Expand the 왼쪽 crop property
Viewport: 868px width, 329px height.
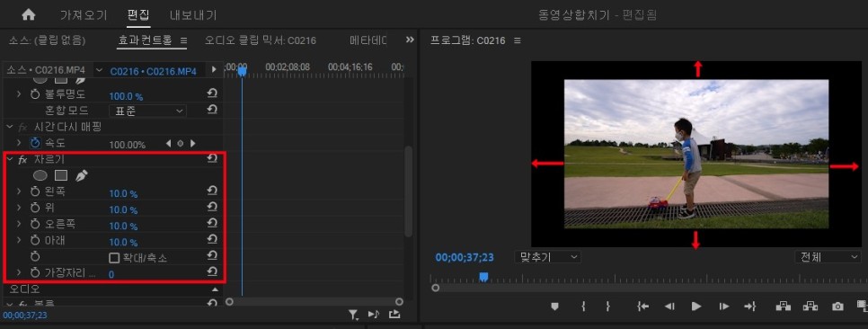(19, 191)
